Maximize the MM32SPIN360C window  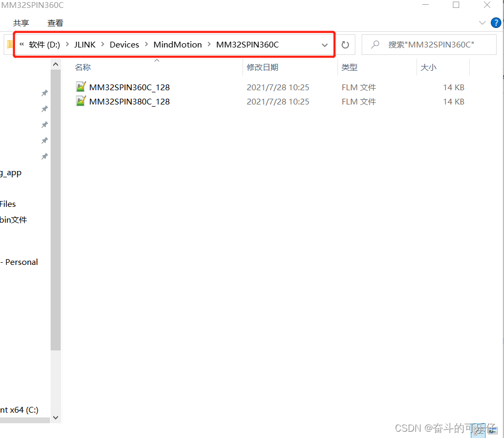(456, 5)
